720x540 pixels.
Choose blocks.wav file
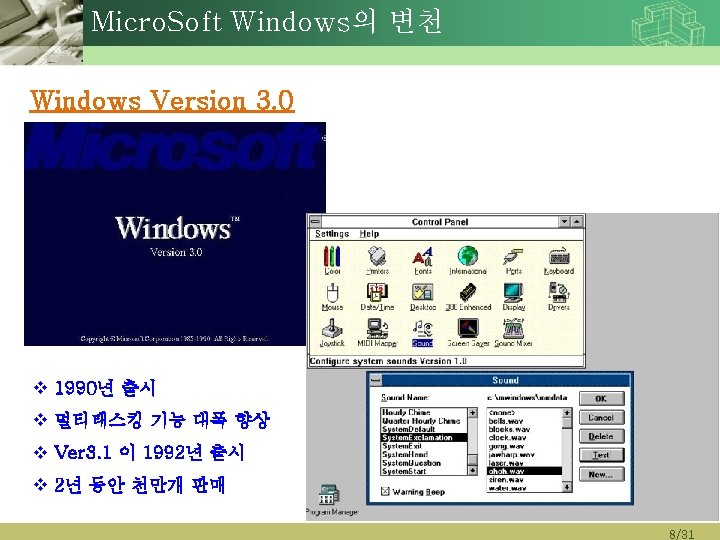pos(524,429)
